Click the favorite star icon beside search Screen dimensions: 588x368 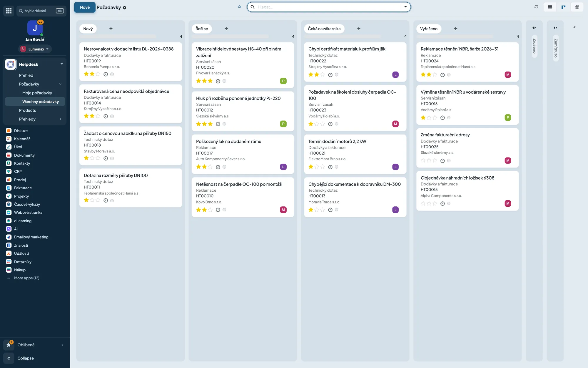coord(239,7)
